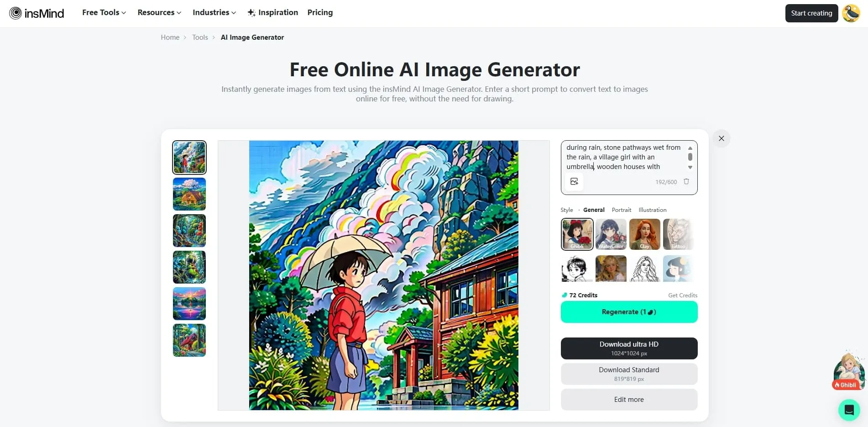The height and width of the screenshot is (427, 868).
Task: Select the Tattoo style
Action: coord(678,234)
